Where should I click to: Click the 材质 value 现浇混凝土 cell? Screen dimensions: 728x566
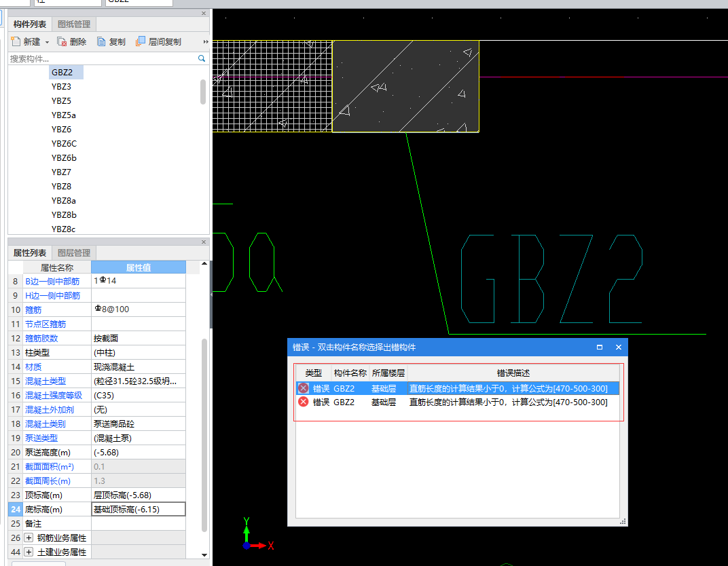(139, 367)
